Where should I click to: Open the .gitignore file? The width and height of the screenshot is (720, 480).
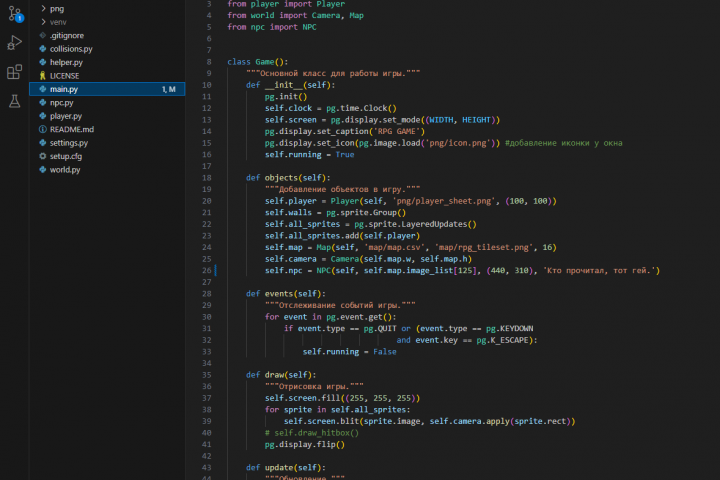(x=67, y=35)
